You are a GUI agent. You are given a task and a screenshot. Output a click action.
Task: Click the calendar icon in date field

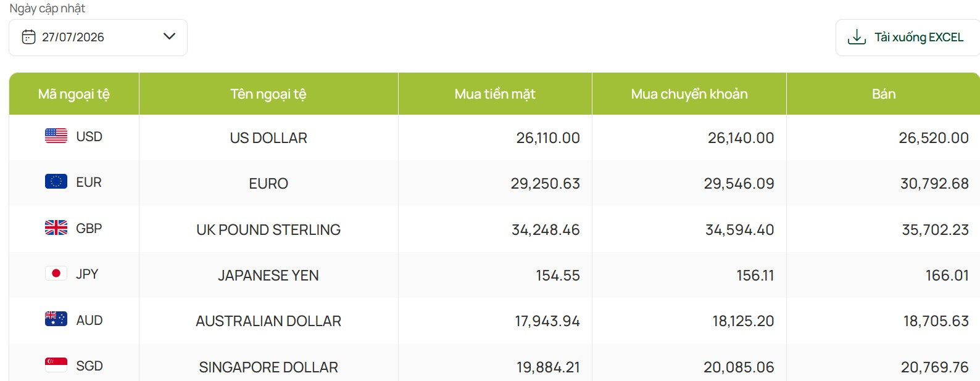(28, 37)
